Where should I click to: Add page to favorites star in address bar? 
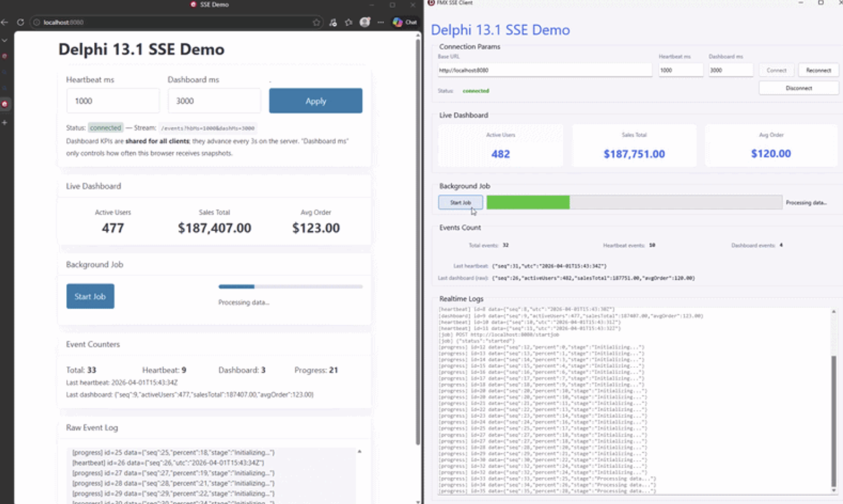point(317,22)
